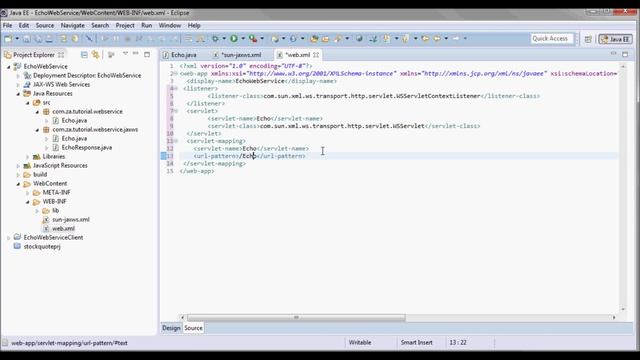This screenshot has height=360, width=640.
Task: Open the Debug button dropdown arrow
Action: [224, 39]
